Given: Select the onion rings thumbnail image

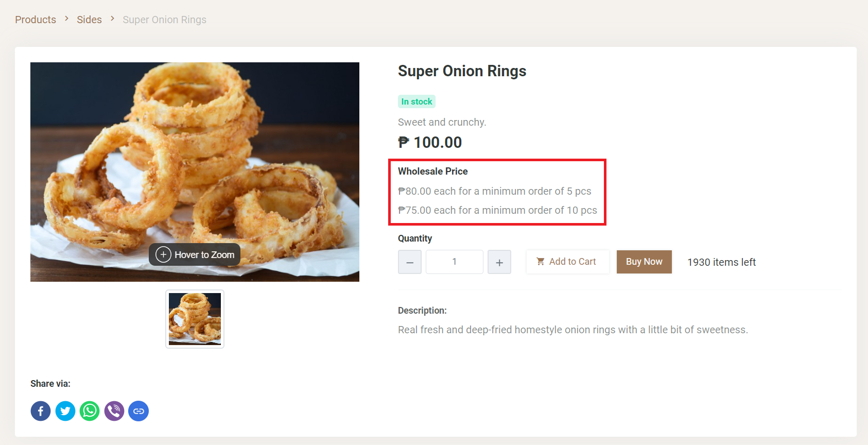Looking at the screenshot, I should click(195, 319).
